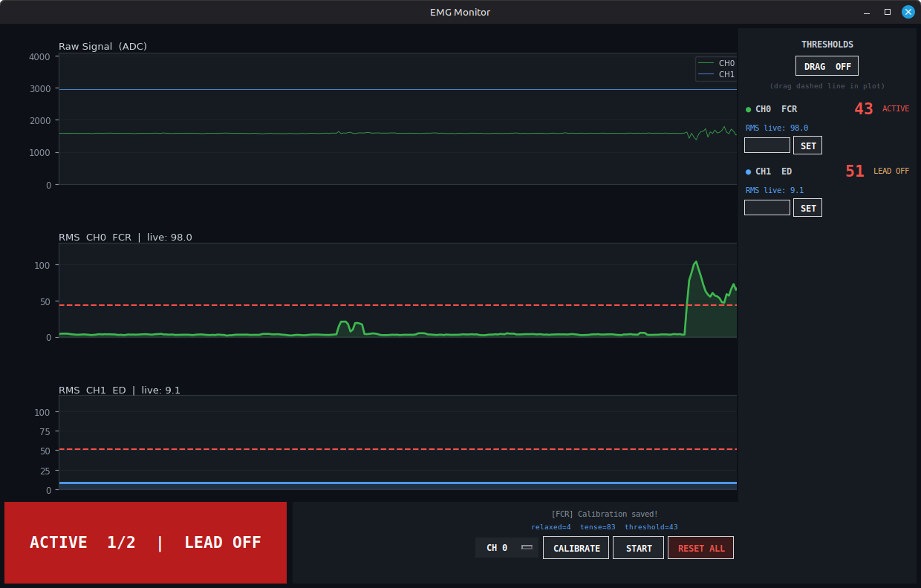Click the CH1 legend entry in raw plot

pos(716,74)
